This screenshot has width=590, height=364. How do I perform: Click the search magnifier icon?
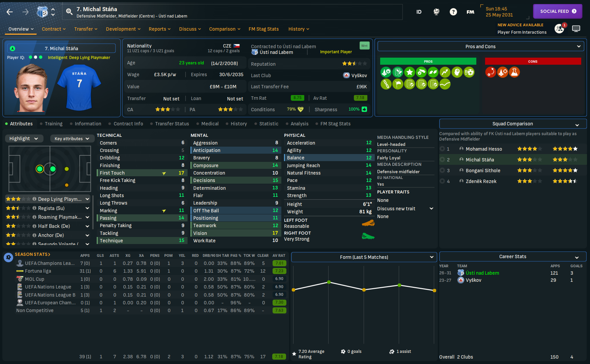(69, 12)
